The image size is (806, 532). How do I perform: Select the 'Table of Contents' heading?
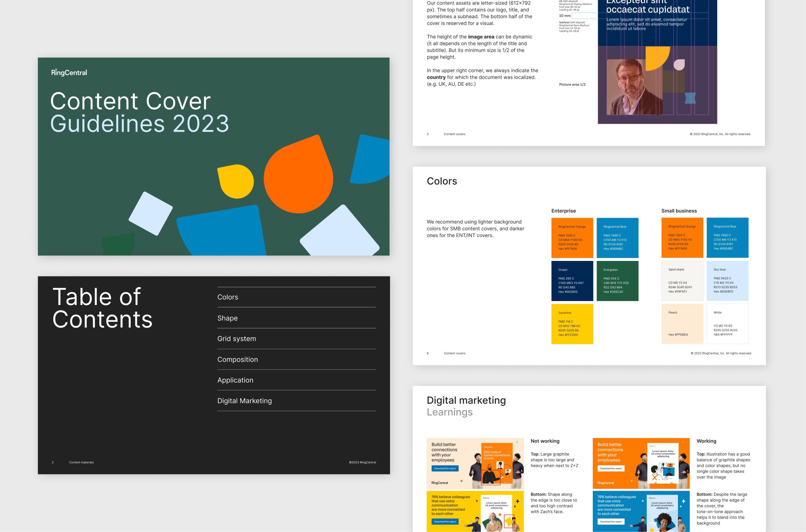[x=102, y=308]
